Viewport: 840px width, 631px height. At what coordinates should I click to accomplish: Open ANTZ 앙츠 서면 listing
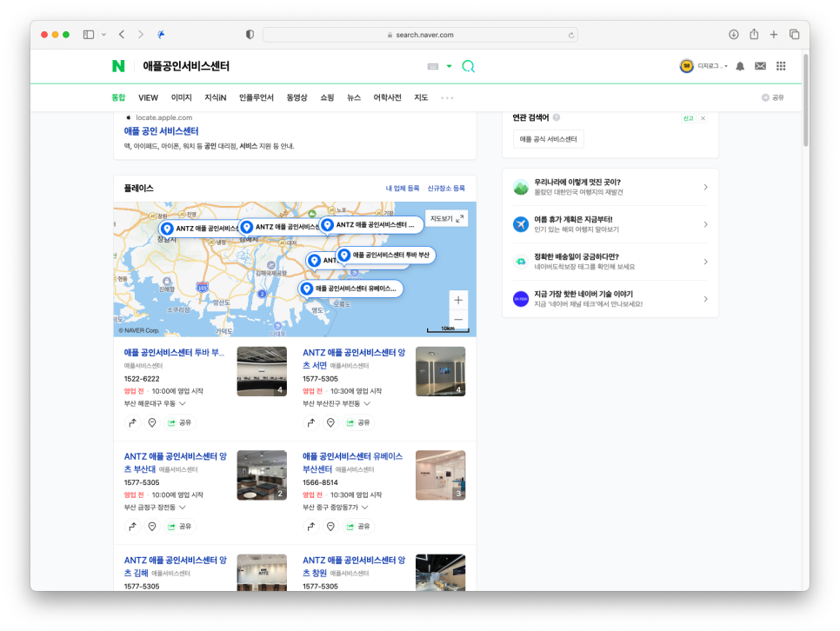click(x=354, y=359)
